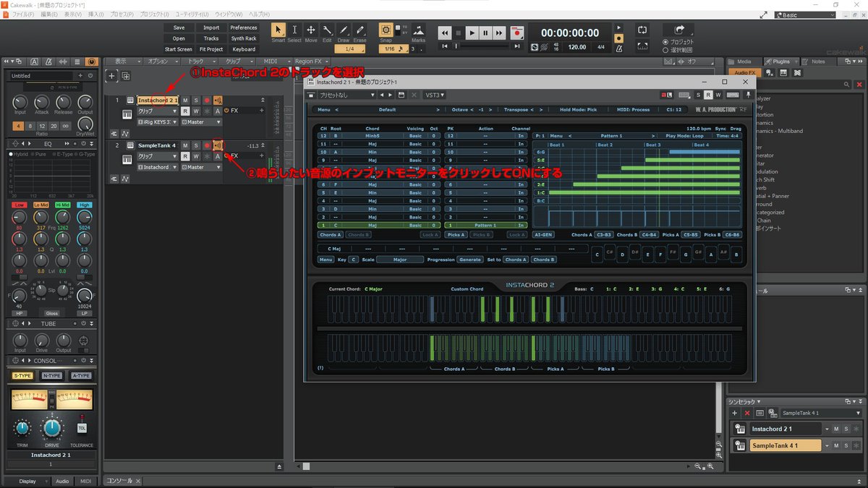Open Preferences
This screenshot has width=868, height=488.
[244, 27]
